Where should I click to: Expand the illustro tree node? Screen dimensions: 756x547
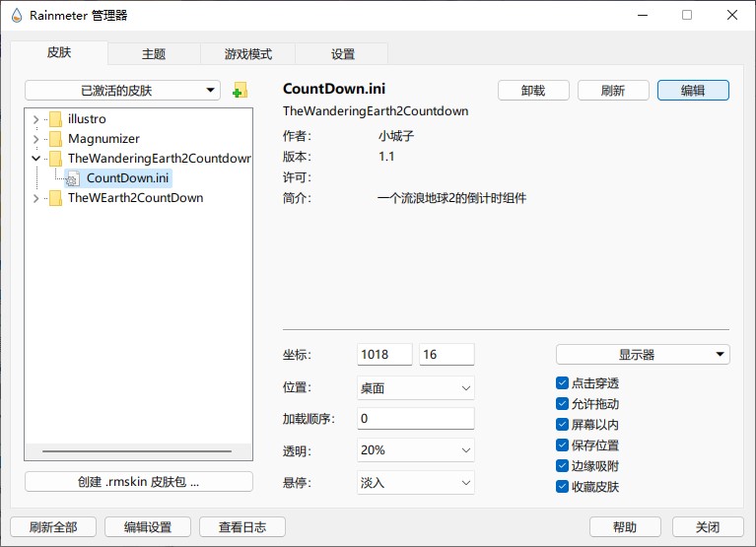35,119
